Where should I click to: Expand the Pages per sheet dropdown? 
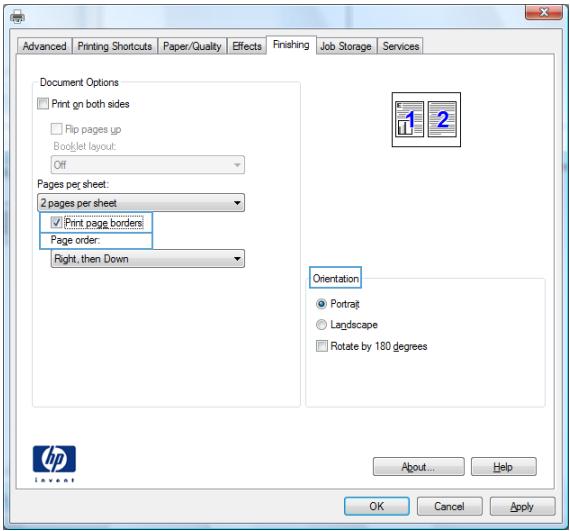point(141,202)
